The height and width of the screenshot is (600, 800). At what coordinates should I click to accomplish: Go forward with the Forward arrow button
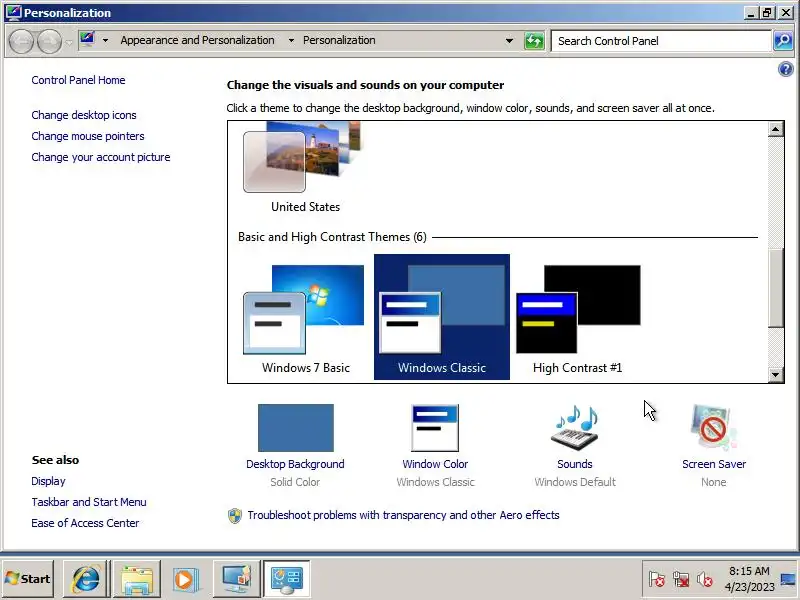49,41
